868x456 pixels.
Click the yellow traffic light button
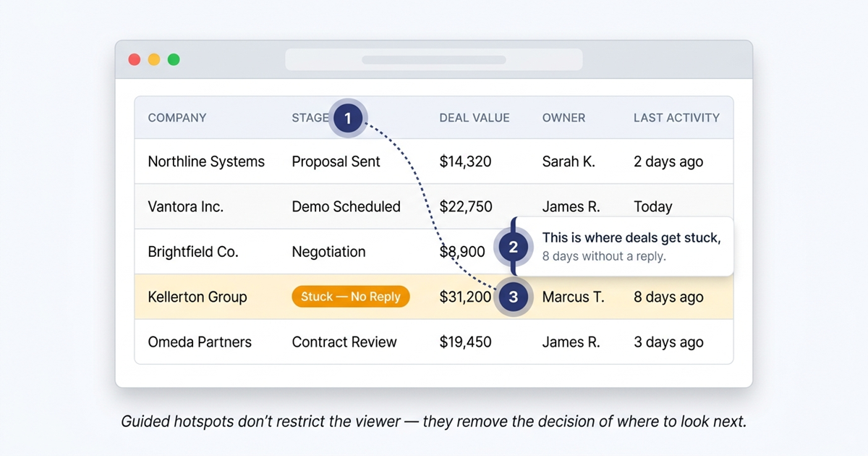point(153,59)
